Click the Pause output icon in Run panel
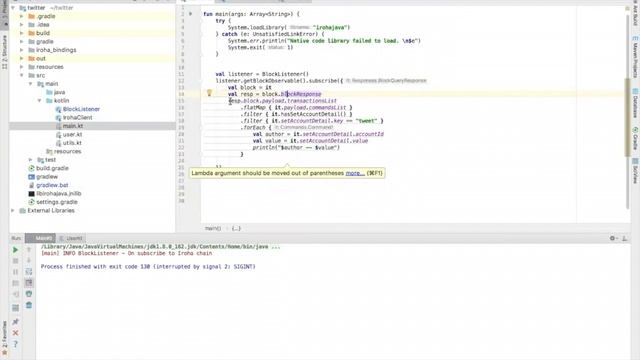This screenshot has height=360, width=640. (x=16, y=271)
